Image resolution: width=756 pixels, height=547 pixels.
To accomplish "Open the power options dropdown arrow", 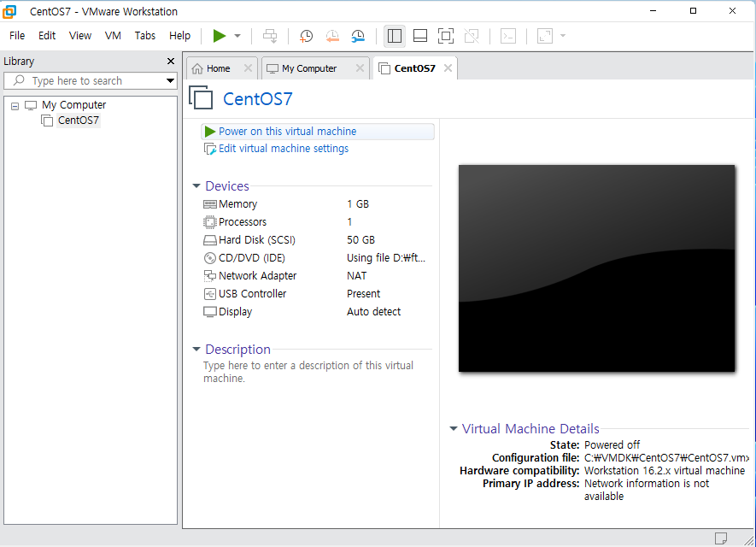I will (x=237, y=36).
